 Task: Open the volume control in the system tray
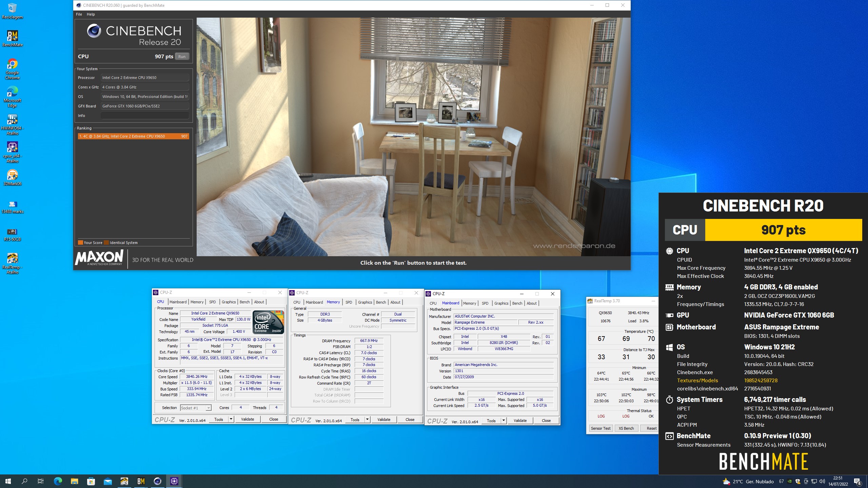point(822,482)
